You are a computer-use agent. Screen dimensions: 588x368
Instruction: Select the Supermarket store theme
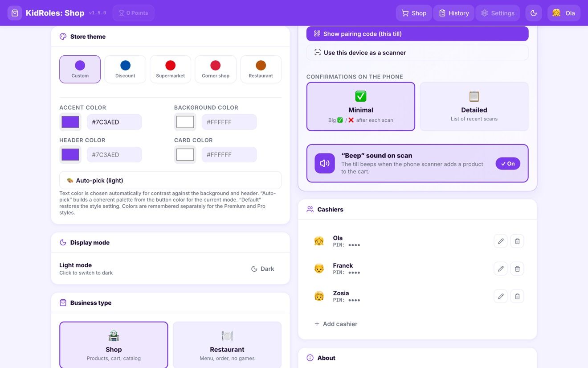(170, 69)
